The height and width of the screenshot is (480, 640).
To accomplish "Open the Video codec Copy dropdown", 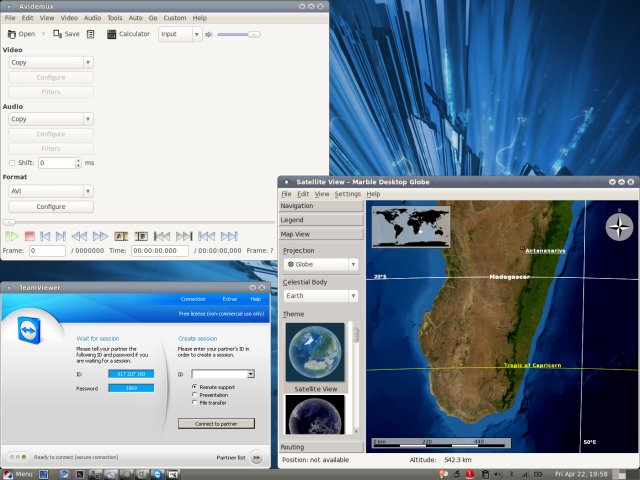I will (49, 62).
